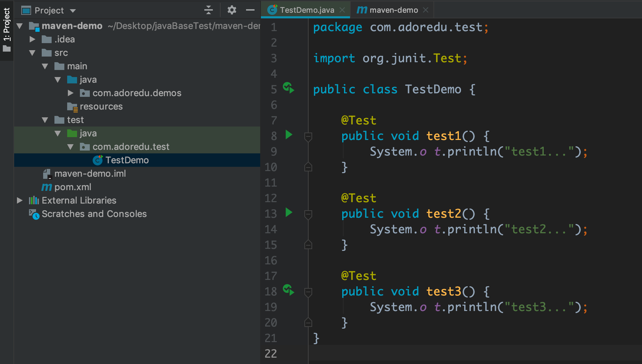Collapse the test folder
642x364 pixels.
(x=45, y=120)
